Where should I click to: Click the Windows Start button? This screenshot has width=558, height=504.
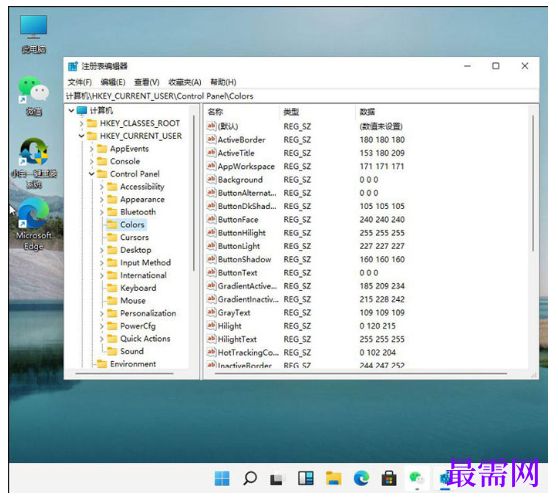pyautogui.click(x=222, y=478)
